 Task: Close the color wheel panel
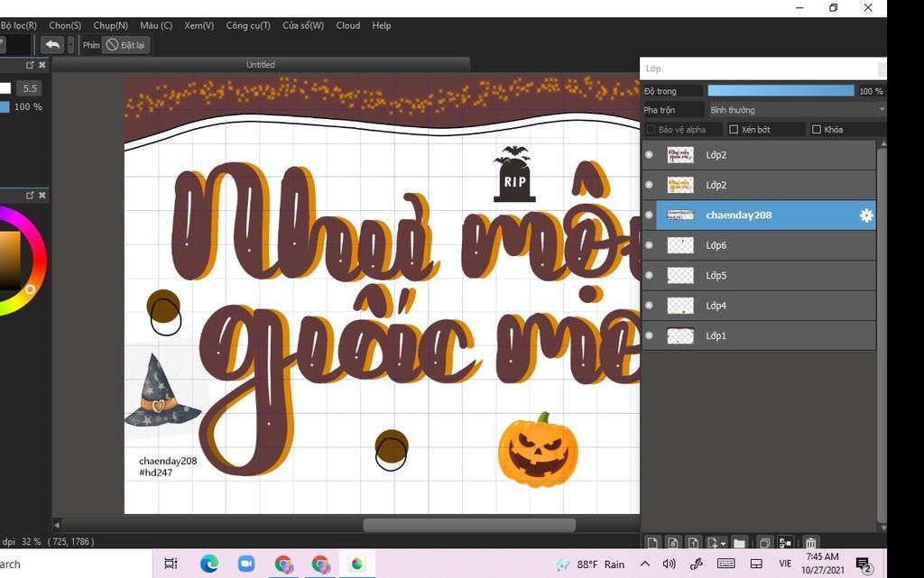click(42, 195)
